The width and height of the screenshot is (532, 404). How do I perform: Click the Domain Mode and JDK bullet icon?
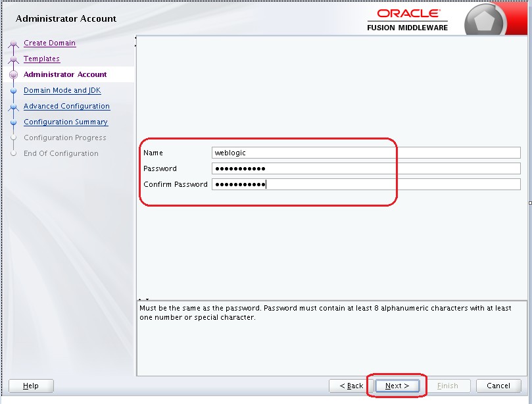tap(14, 91)
